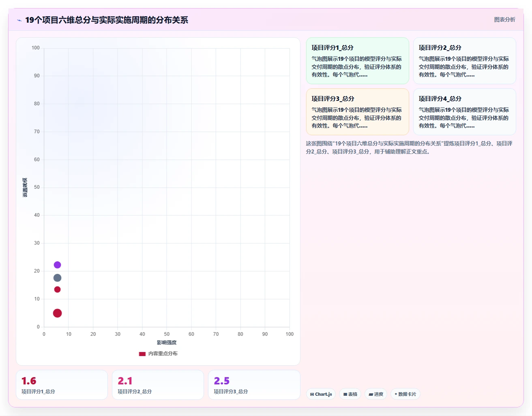Select the 项目评分3_总分 orange card
Viewport: 532px width, 416px height.
357,112
